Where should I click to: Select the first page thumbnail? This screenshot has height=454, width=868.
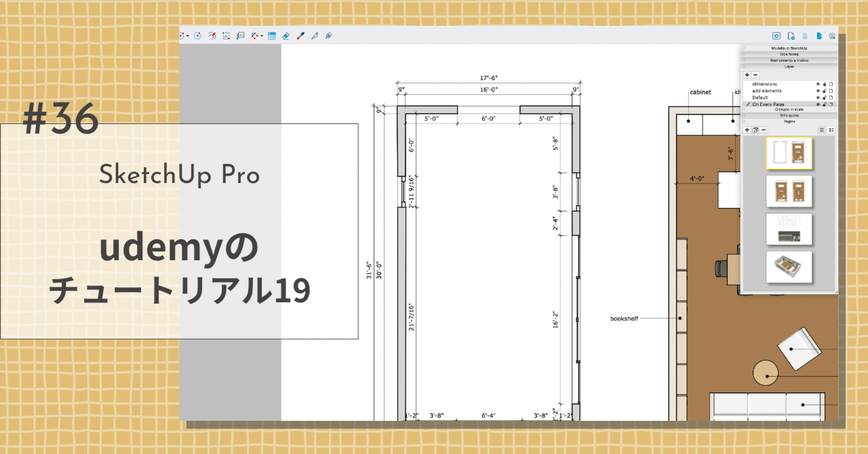789,153
